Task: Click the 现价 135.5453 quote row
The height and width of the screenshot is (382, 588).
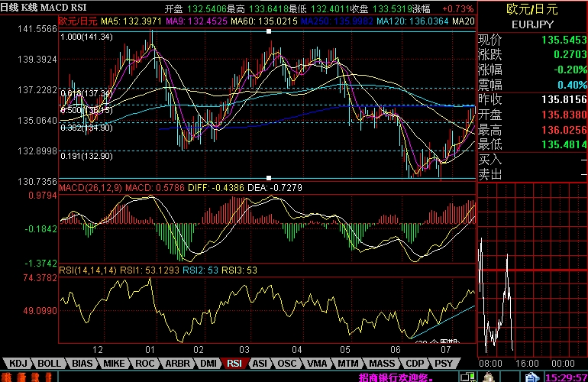Action: (x=532, y=40)
